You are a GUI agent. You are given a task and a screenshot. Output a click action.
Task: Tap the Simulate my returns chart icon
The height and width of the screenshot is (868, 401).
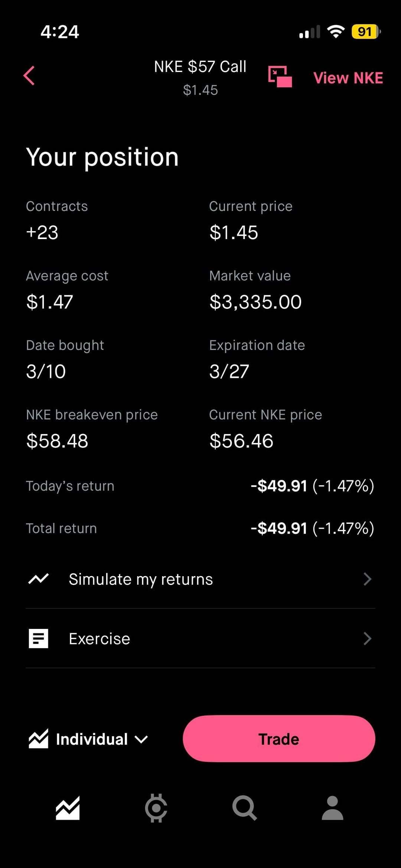[x=39, y=579]
